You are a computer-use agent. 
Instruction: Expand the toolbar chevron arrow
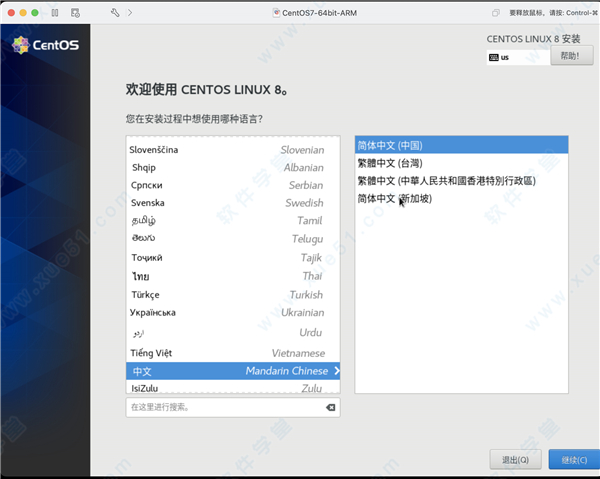tap(130, 13)
